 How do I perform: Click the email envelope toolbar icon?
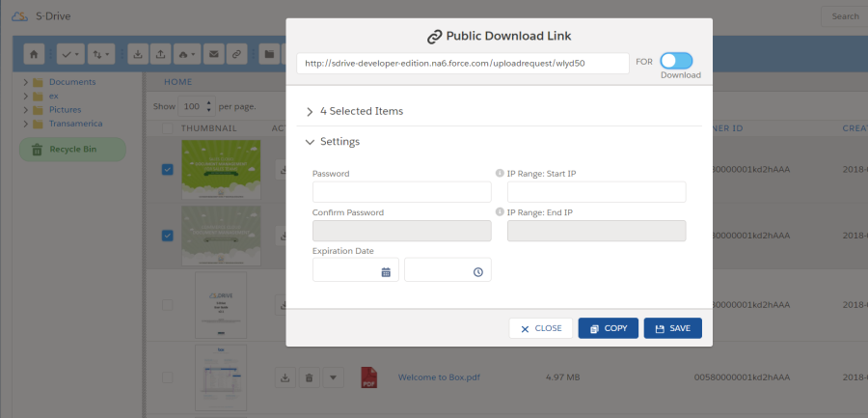tap(213, 54)
